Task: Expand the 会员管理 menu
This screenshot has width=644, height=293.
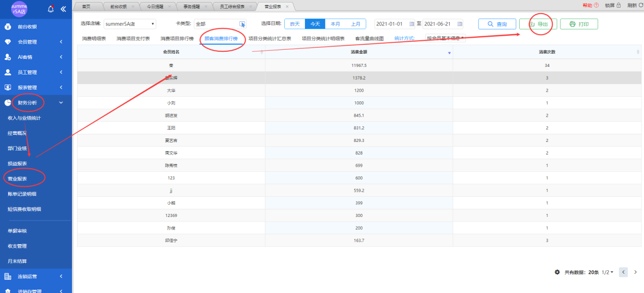Action: (x=61, y=42)
